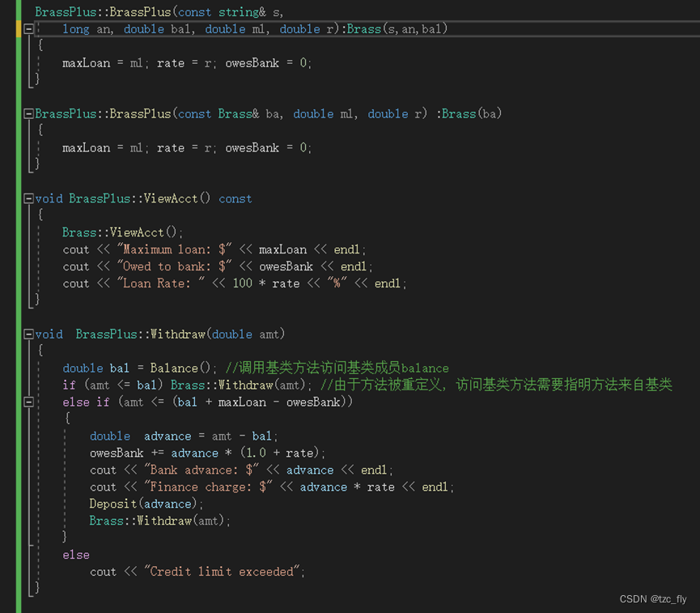Click 'double advance = amt - bal;' line

point(184,436)
